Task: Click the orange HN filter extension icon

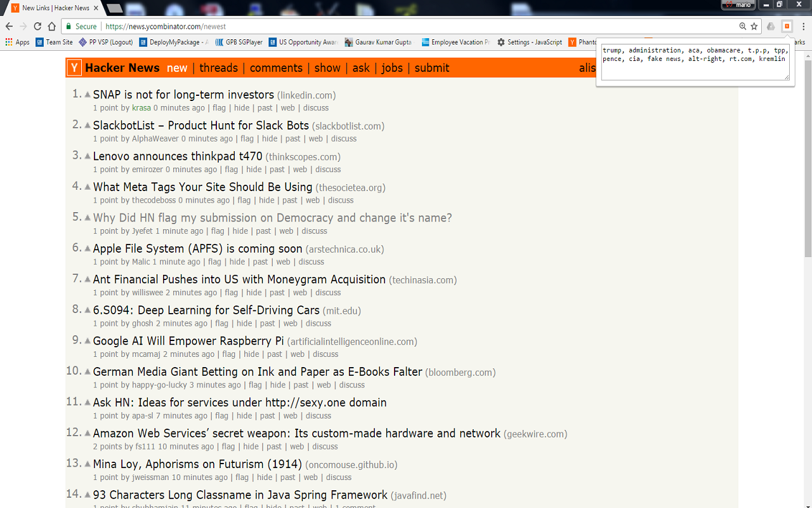Action: pyautogui.click(x=787, y=26)
